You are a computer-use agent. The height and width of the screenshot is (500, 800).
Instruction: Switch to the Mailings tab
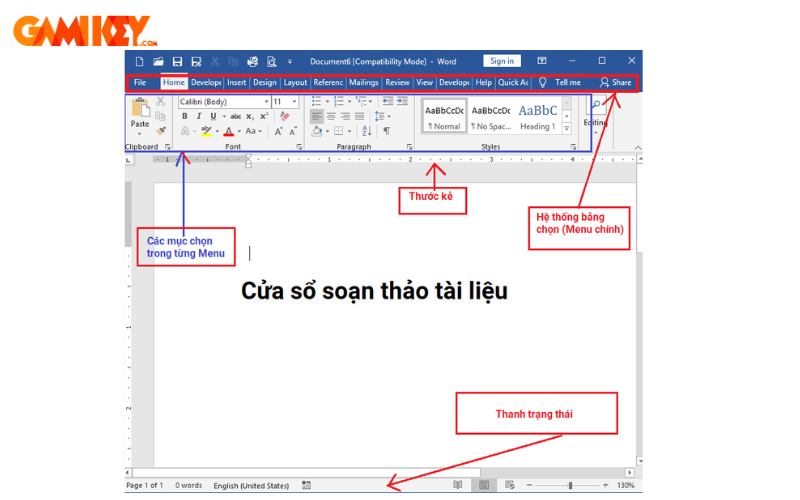[364, 82]
